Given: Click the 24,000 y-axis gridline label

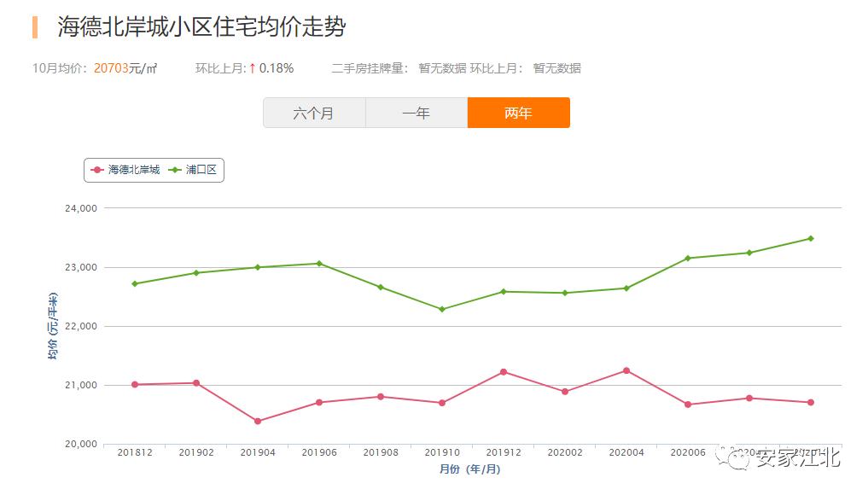Looking at the screenshot, I should click(x=81, y=207).
